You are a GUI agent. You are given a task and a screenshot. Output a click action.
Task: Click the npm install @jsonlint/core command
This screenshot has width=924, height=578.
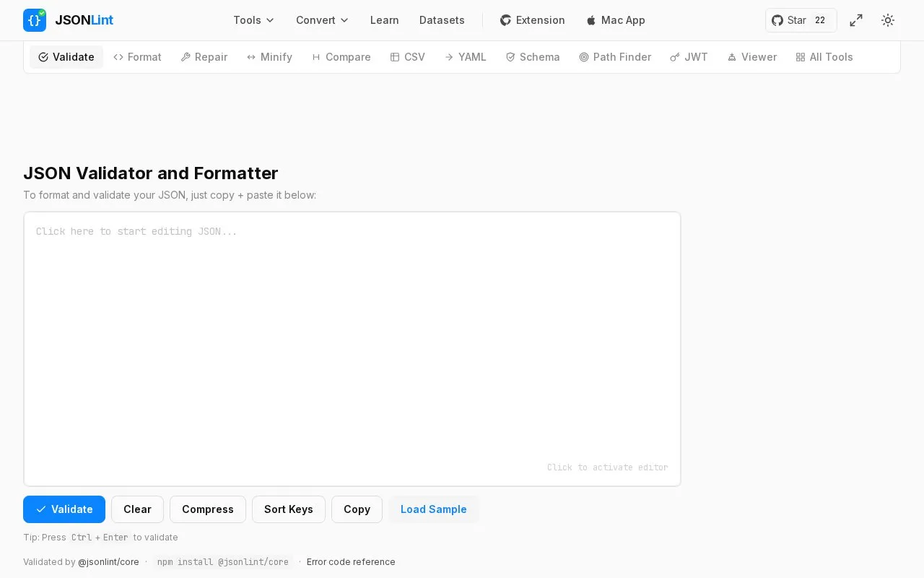223,562
